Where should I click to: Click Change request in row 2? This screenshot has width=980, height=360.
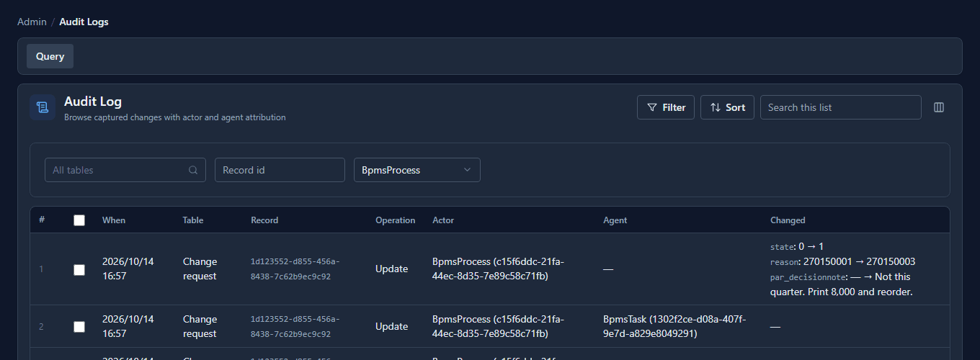[x=200, y=326]
